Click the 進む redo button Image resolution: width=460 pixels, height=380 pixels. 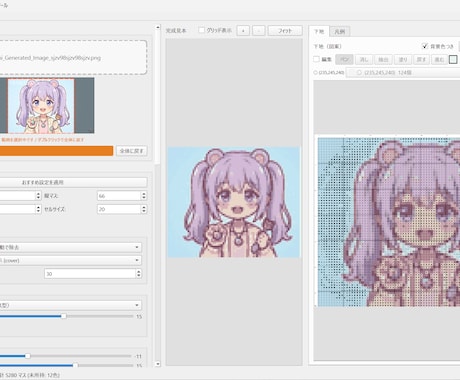(439, 59)
